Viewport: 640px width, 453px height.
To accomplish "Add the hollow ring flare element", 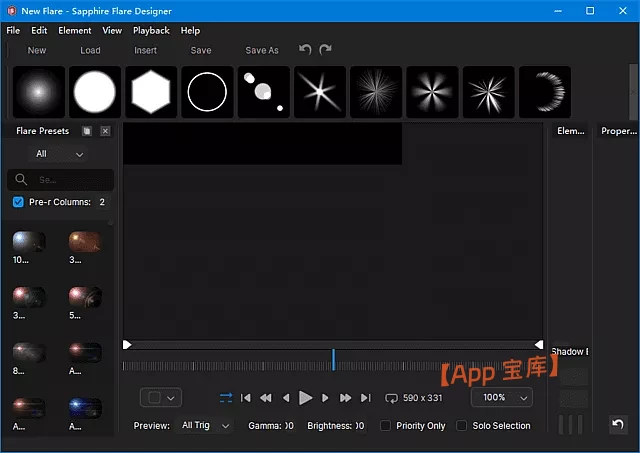I will coord(208,92).
